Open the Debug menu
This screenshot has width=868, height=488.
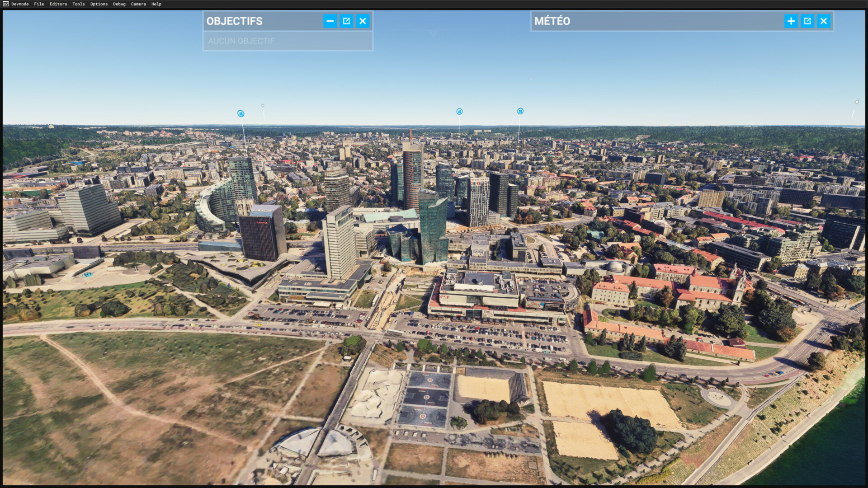pos(119,4)
